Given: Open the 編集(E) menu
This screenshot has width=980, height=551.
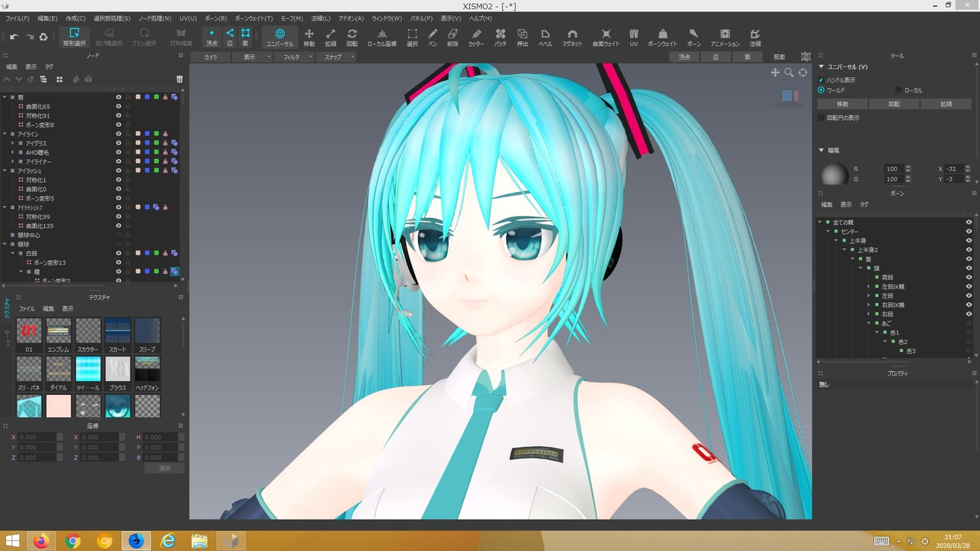Looking at the screenshot, I should (x=47, y=18).
